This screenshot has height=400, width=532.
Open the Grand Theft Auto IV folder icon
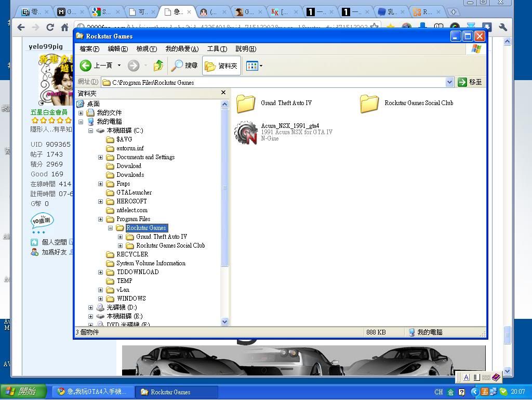[x=246, y=104]
